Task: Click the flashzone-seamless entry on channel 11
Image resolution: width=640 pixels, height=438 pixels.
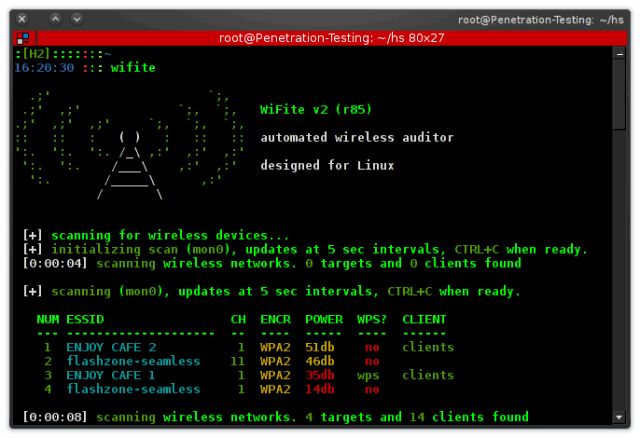Action: coord(133,361)
